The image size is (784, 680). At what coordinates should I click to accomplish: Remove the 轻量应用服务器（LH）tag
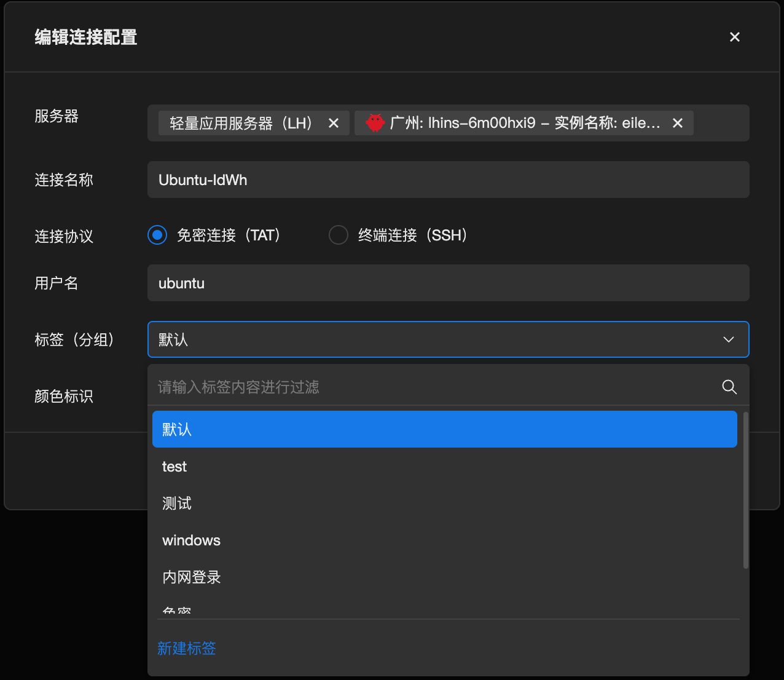click(334, 123)
